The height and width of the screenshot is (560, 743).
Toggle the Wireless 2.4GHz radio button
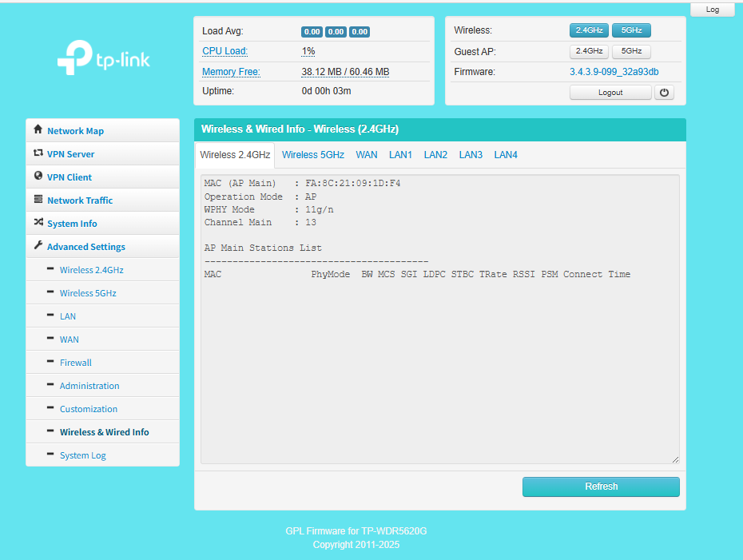[x=589, y=30]
